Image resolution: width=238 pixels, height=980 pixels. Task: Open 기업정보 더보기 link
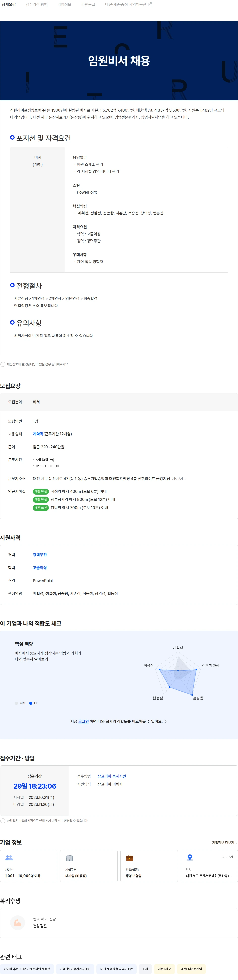224,843
